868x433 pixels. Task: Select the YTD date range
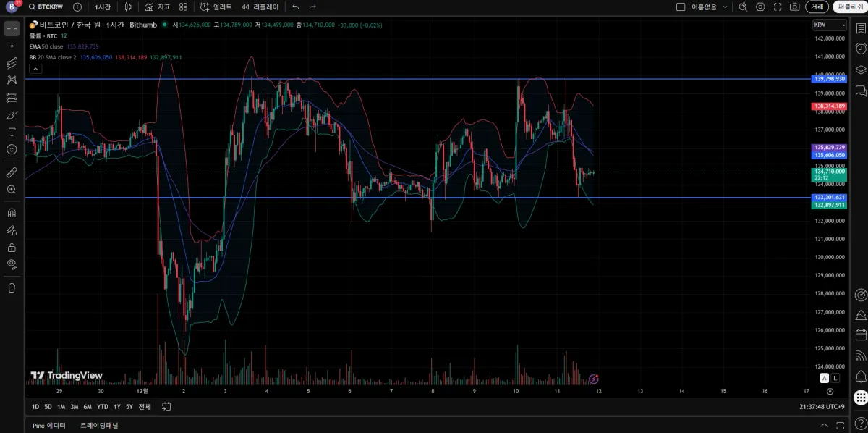coord(102,406)
